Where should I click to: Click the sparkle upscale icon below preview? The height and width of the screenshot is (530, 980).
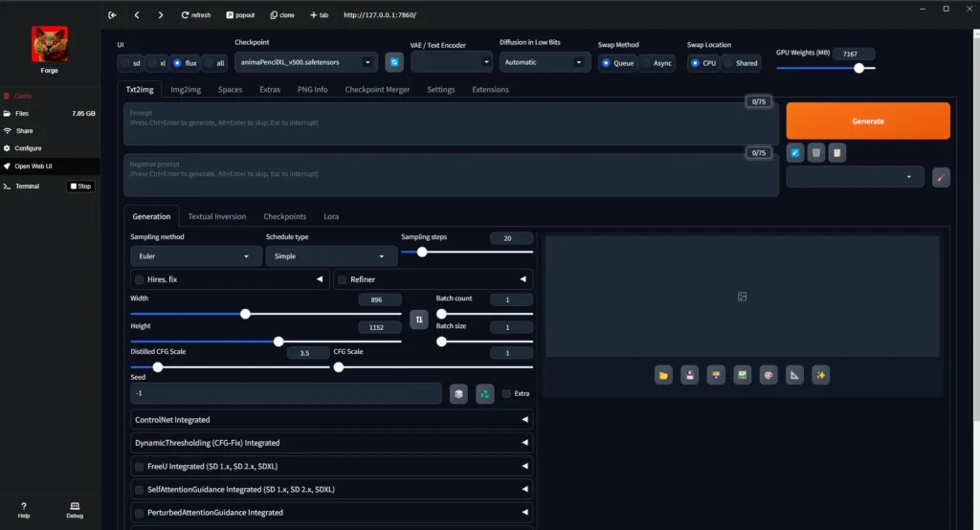tap(820, 376)
